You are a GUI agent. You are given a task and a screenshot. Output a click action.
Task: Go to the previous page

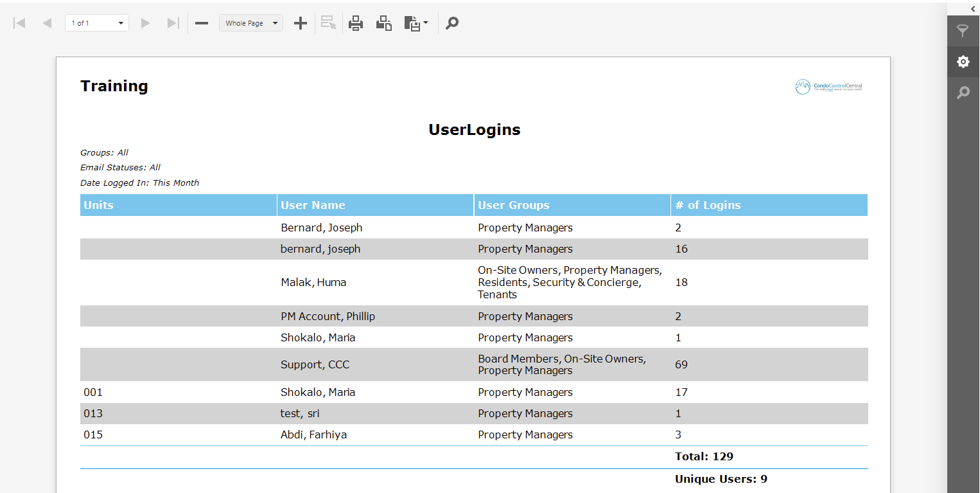pyautogui.click(x=46, y=22)
